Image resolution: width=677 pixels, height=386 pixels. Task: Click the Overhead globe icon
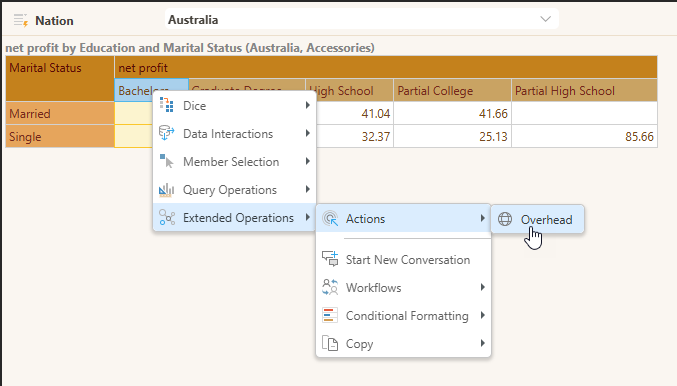tap(505, 219)
